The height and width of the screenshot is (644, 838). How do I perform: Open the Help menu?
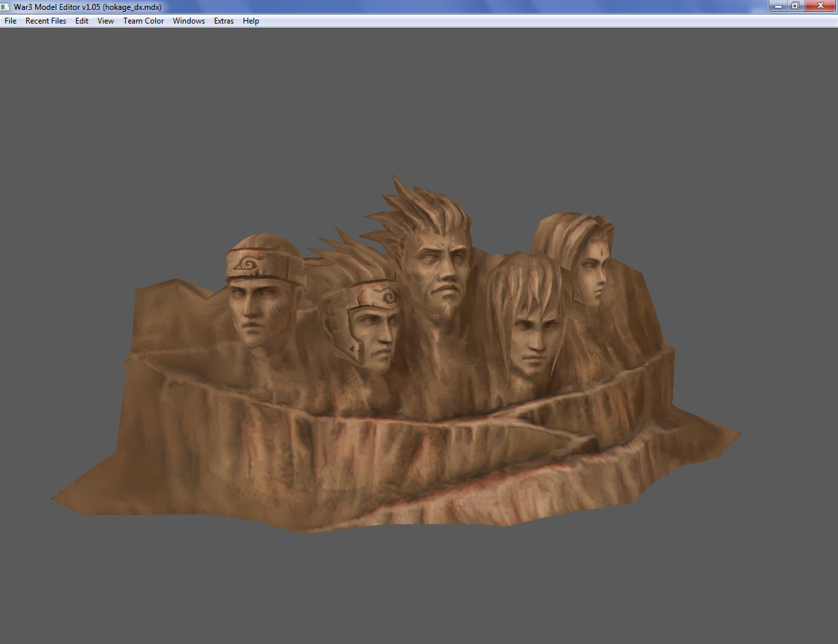(x=251, y=21)
